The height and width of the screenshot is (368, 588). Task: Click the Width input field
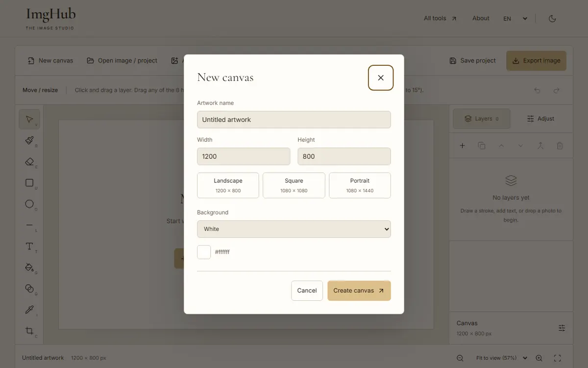244,157
